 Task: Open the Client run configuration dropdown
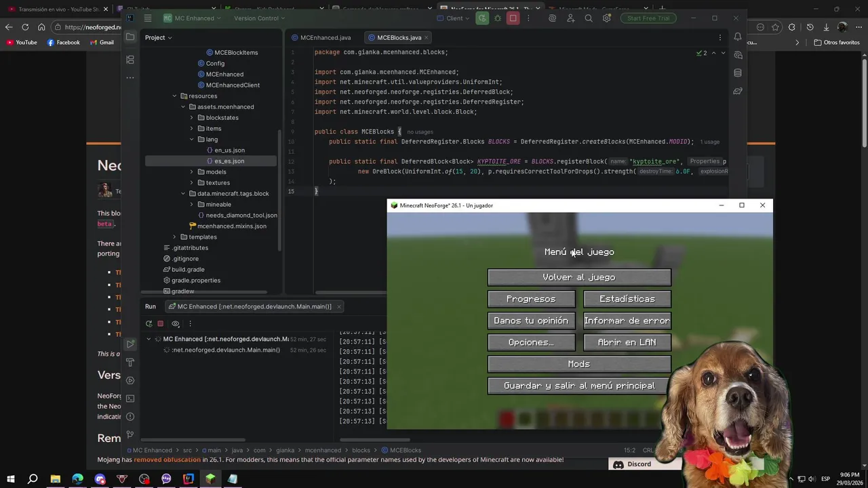tap(454, 18)
